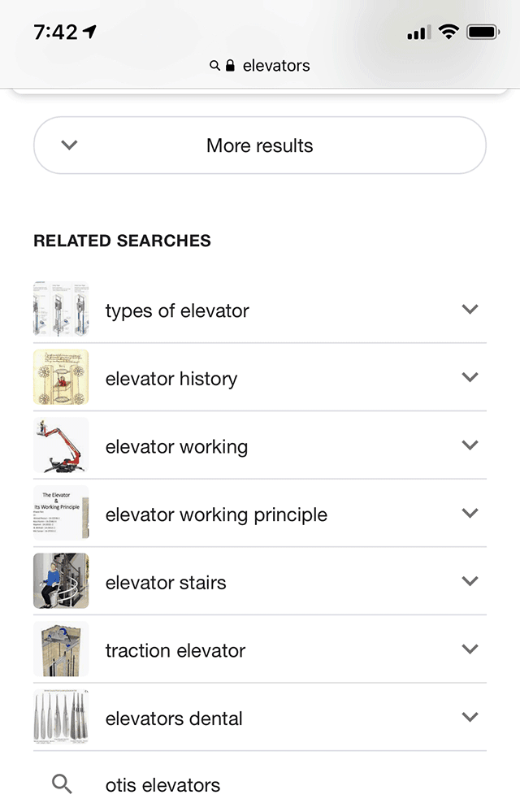Open the otis elevators search suggestion
Image resolution: width=520 pixels, height=812 pixels.
tap(162, 785)
